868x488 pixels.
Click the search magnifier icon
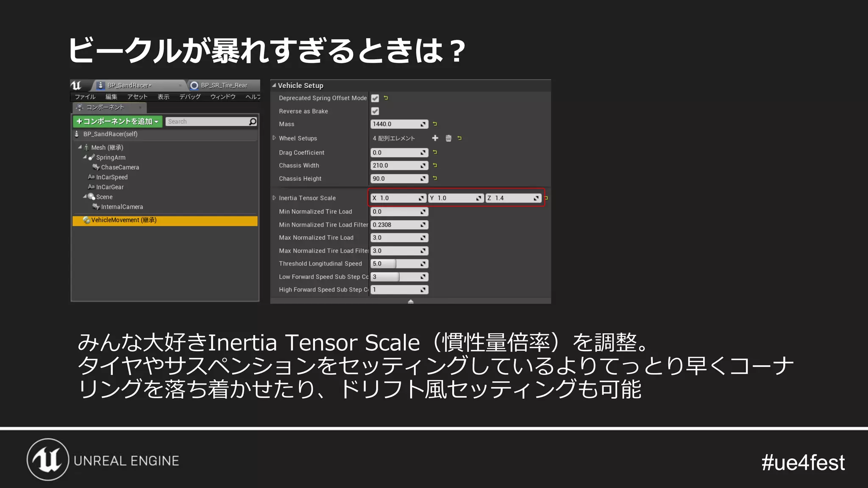click(x=253, y=122)
